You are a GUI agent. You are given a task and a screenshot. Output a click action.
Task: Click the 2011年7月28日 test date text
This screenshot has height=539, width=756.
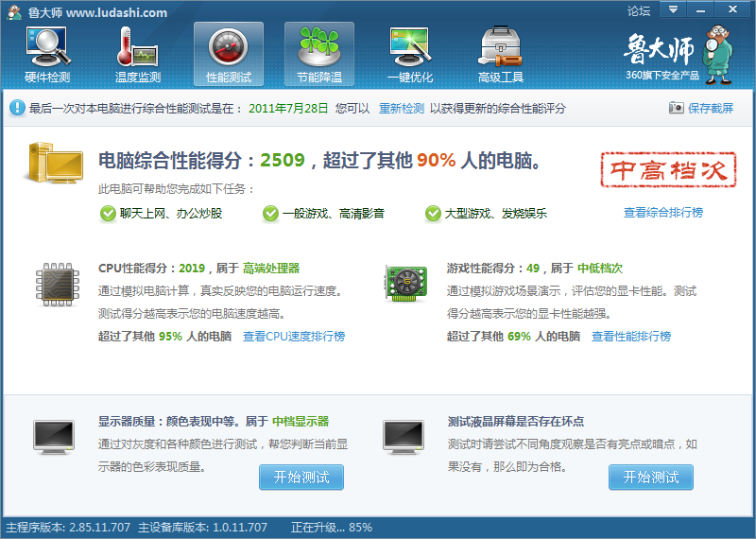288,108
